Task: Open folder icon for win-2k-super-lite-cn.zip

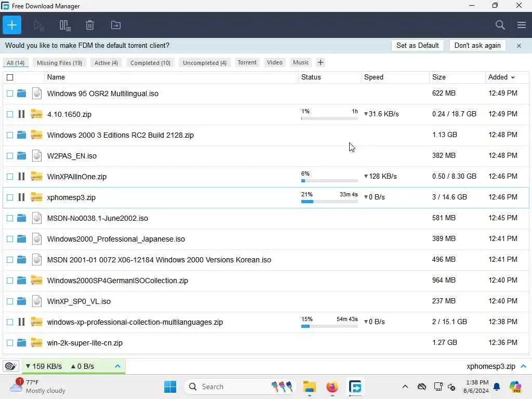Action: point(21,343)
